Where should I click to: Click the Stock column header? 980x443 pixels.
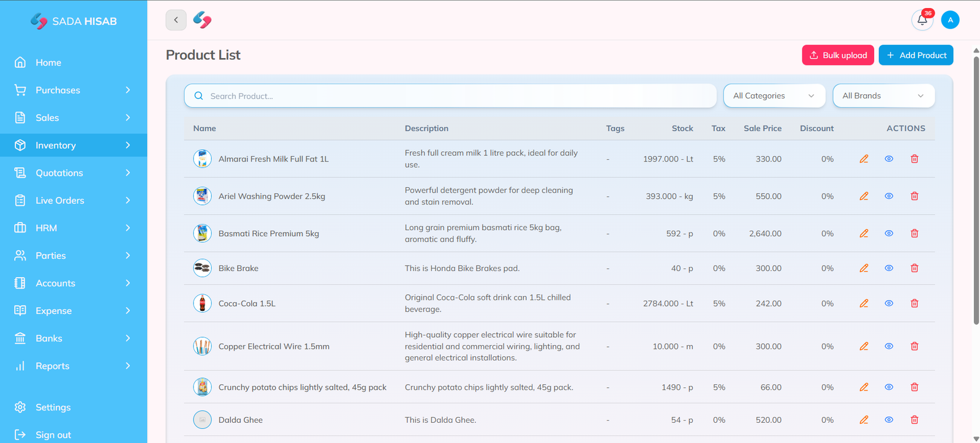click(x=682, y=128)
